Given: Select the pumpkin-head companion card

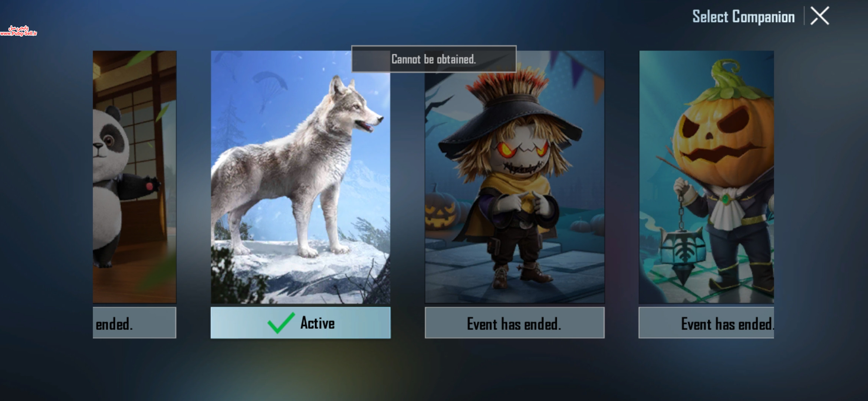Looking at the screenshot, I should click(x=706, y=177).
